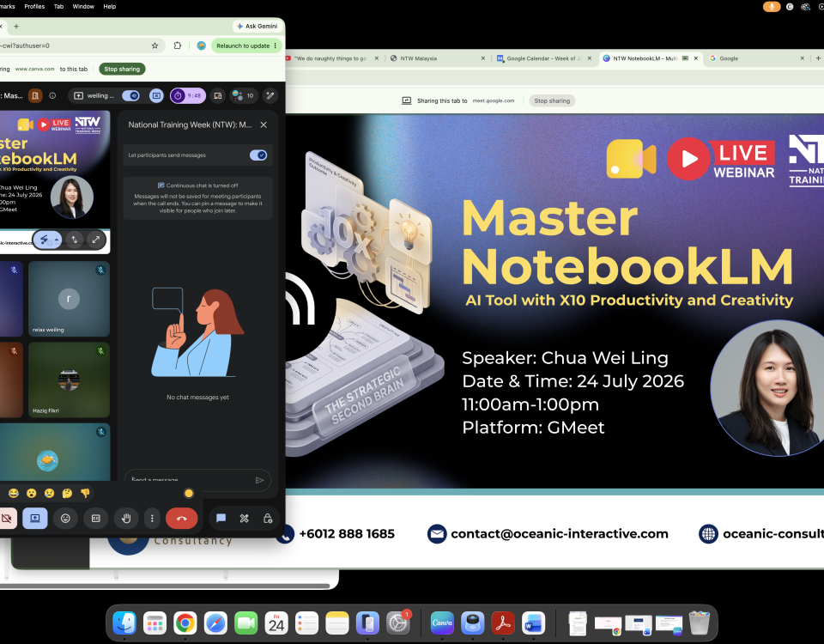Open a new tab in Meet window
Image resolution: width=824 pixels, height=644 pixels.
[x=16, y=27]
